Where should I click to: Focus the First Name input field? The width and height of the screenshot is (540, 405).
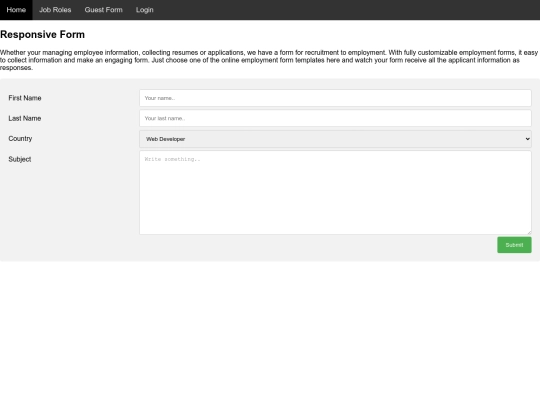point(335,98)
